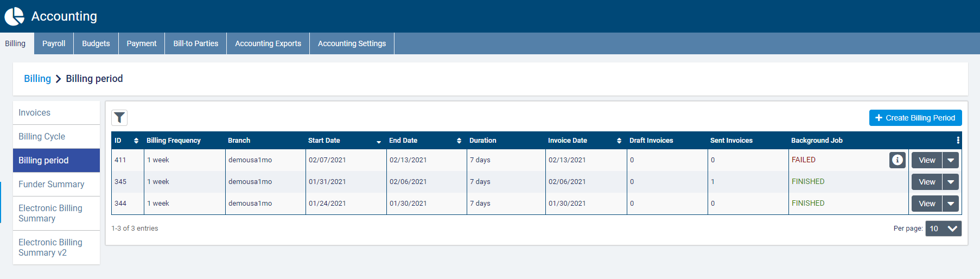980x279 pixels.
Task: View billing period 345
Action: click(x=927, y=182)
